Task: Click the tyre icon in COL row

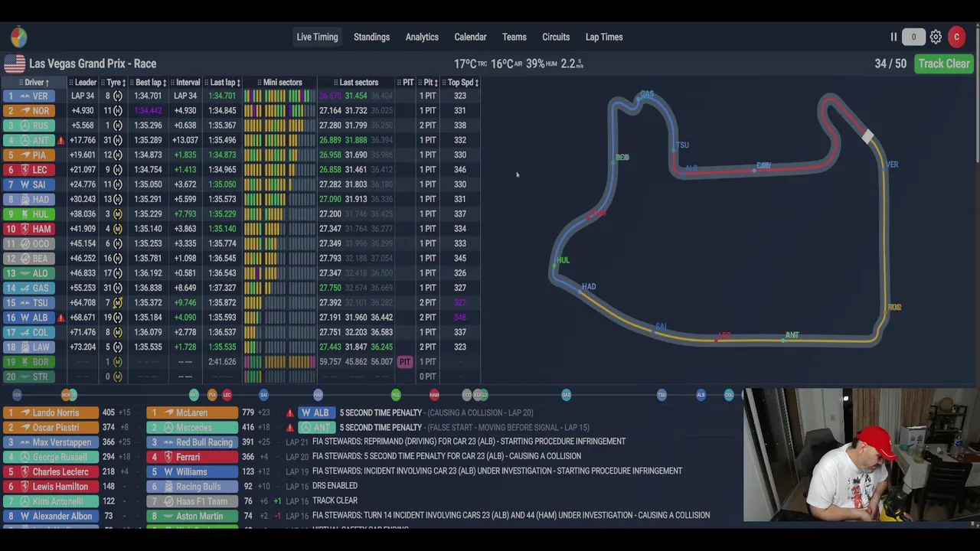Action: (x=117, y=332)
